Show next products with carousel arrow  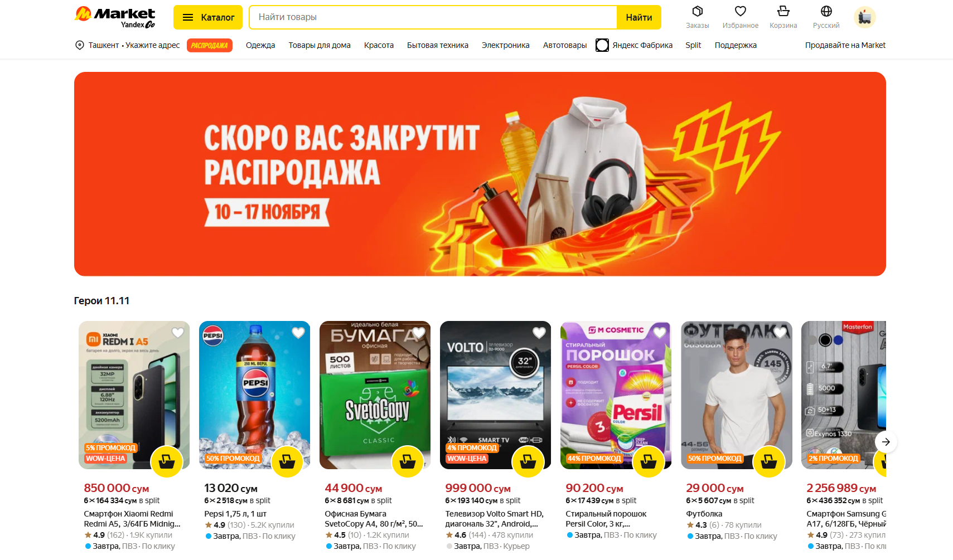(886, 442)
